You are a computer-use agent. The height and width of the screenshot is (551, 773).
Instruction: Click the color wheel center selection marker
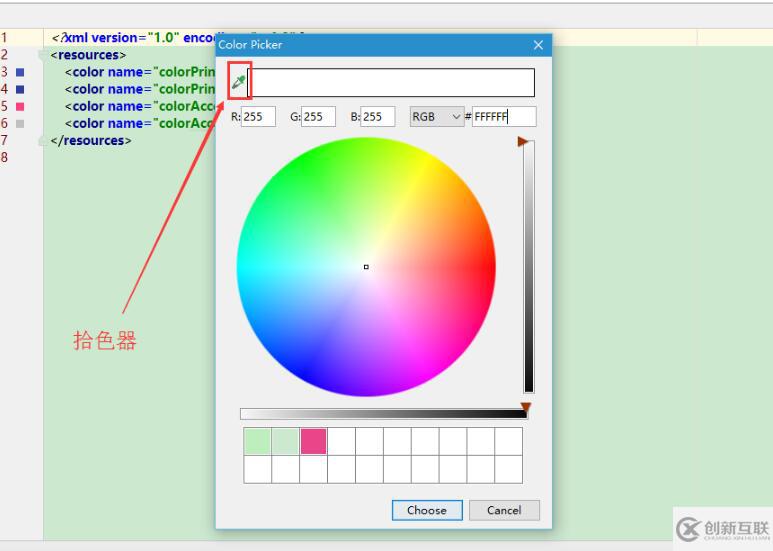(366, 267)
